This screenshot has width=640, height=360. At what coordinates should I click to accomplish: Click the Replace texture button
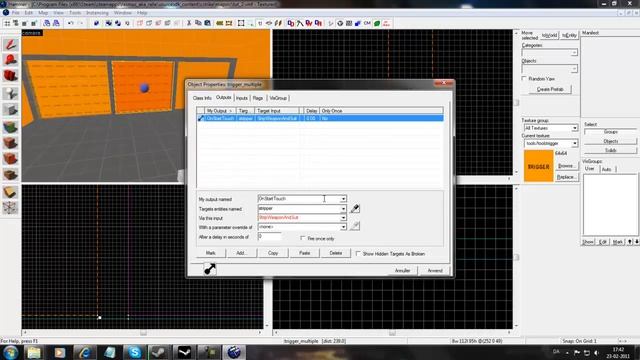coord(566,177)
